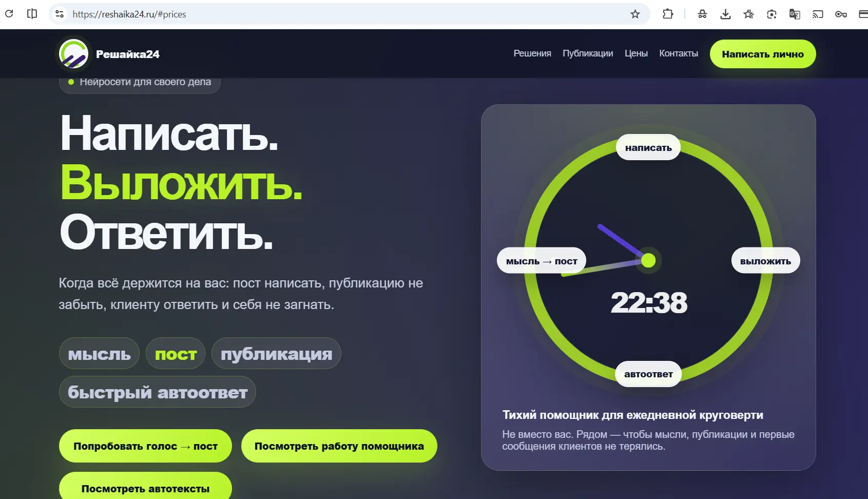The image size is (868, 499).
Task: Select the мысль chip
Action: tap(99, 353)
